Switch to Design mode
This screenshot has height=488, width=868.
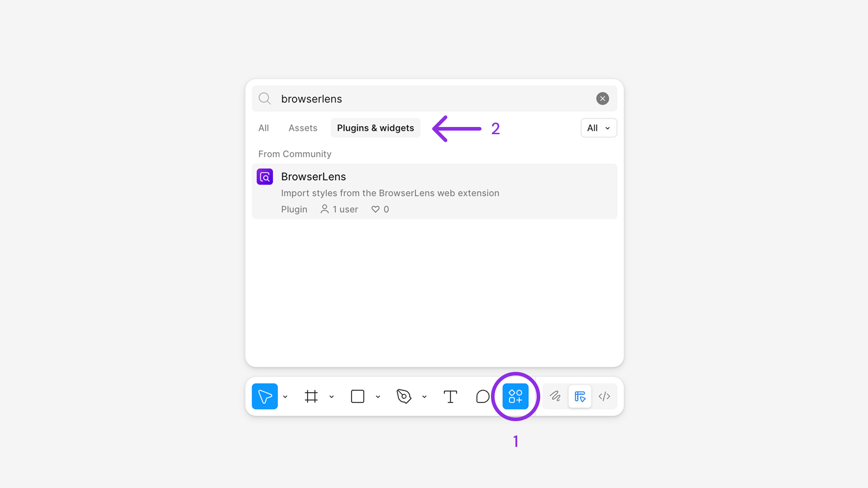click(x=580, y=396)
